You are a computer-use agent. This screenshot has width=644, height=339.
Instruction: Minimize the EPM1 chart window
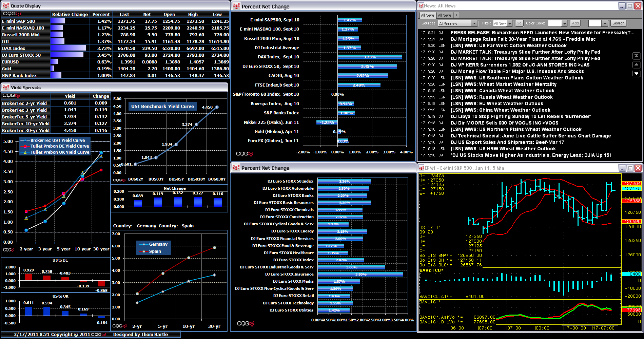click(x=622, y=168)
